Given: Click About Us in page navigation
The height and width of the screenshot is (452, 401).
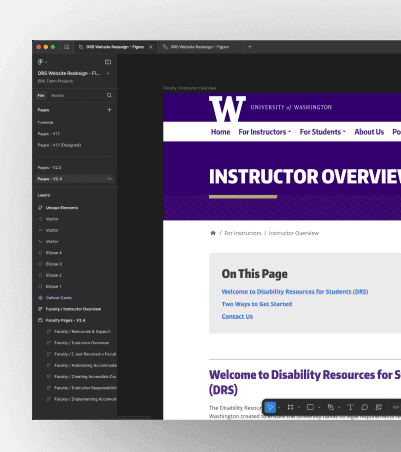Looking at the screenshot, I should point(369,132).
